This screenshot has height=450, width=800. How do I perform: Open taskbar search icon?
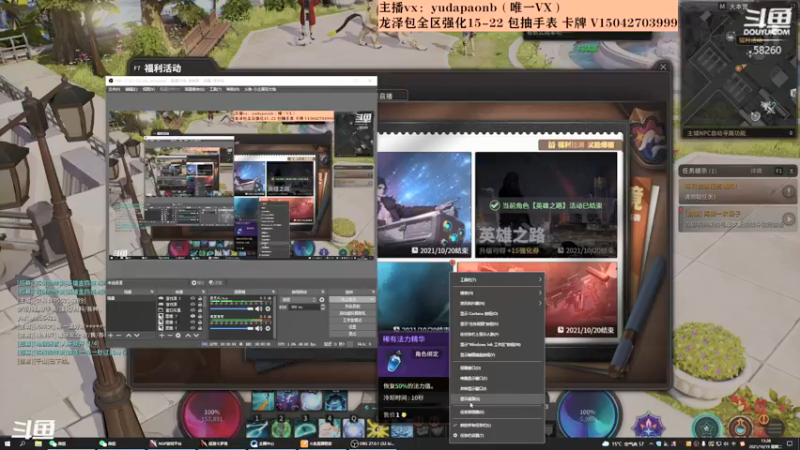(22, 444)
